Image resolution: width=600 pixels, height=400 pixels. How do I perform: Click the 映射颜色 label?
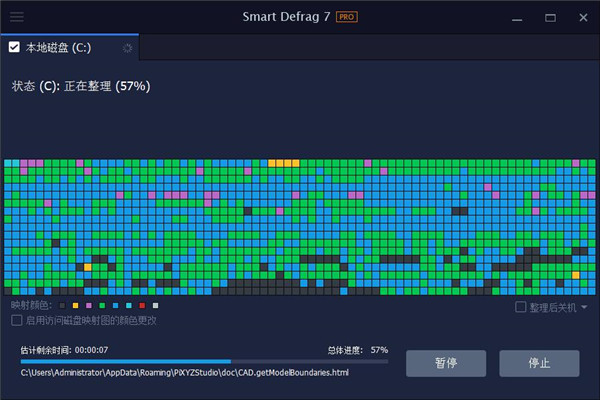(x=31, y=305)
